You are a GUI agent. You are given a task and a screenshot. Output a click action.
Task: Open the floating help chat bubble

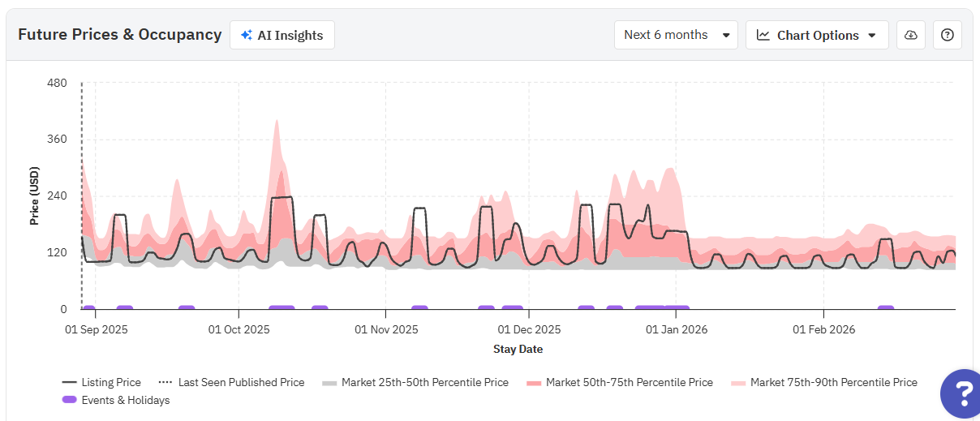pyautogui.click(x=962, y=394)
